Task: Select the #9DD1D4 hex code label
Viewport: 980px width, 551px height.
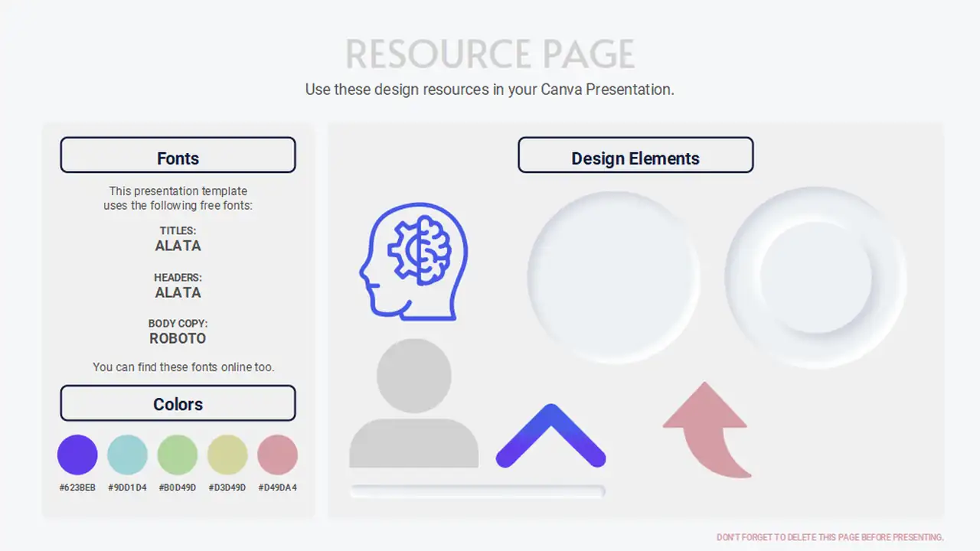Action: [127, 487]
